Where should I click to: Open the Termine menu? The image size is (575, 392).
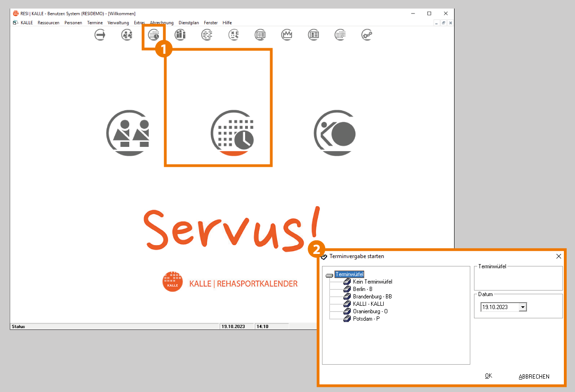pos(95,23)
